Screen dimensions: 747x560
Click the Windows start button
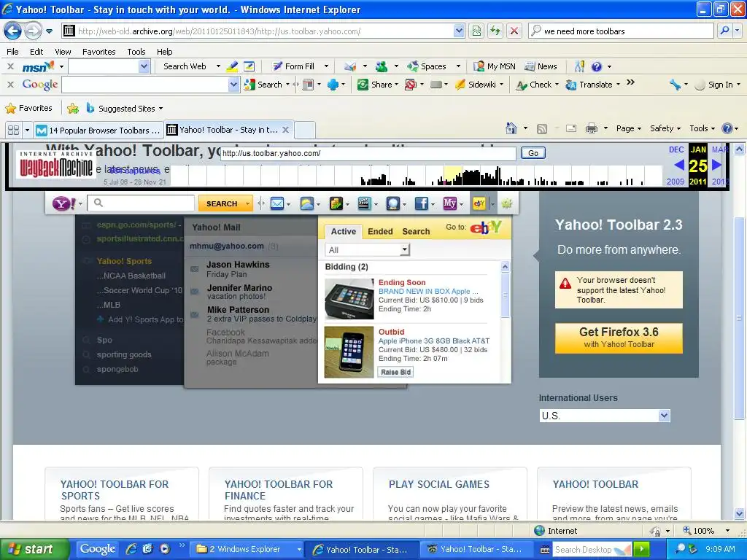[34, 550]
